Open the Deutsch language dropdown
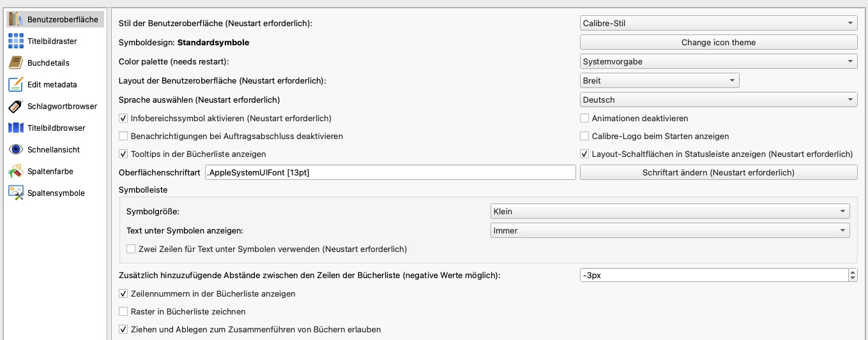The width and height of the screenshot is (868, 340). (718, 100)
